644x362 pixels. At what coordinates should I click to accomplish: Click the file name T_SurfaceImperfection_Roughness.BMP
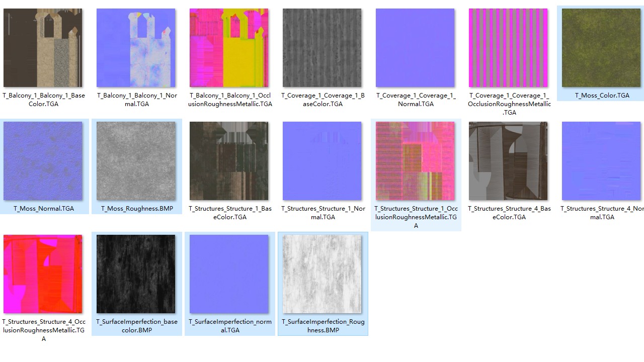pyautogui.click(x=323, y=326)
